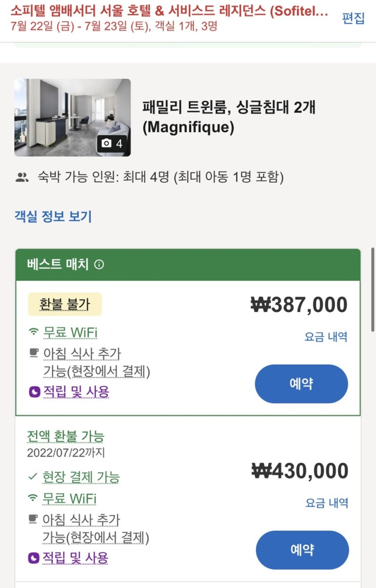Tap the 편집 edit link
Viewport: 376px width, 588px height.
[x=353, y=19]
